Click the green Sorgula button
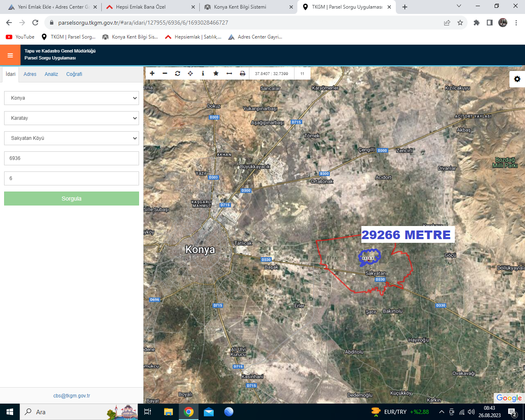Viewport: 525px width, 420px height. pyautogui.click(x=71, y=199)
